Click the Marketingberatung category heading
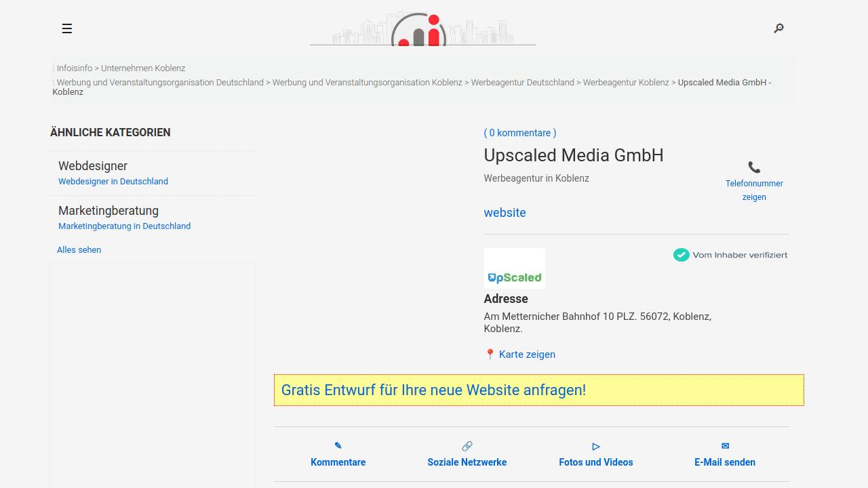 pyautogui.click(x=108, y=211)
